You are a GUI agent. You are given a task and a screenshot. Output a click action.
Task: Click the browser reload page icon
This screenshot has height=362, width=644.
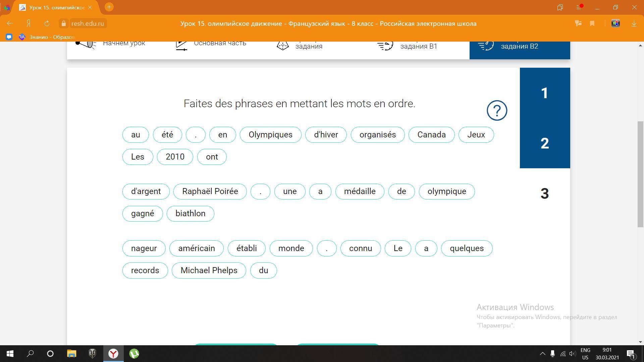point(47,23)
